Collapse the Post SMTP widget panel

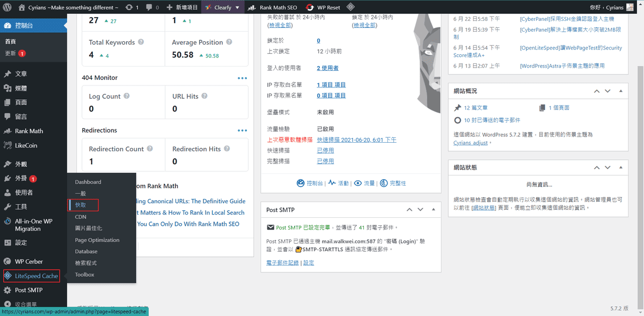point(433,210)
